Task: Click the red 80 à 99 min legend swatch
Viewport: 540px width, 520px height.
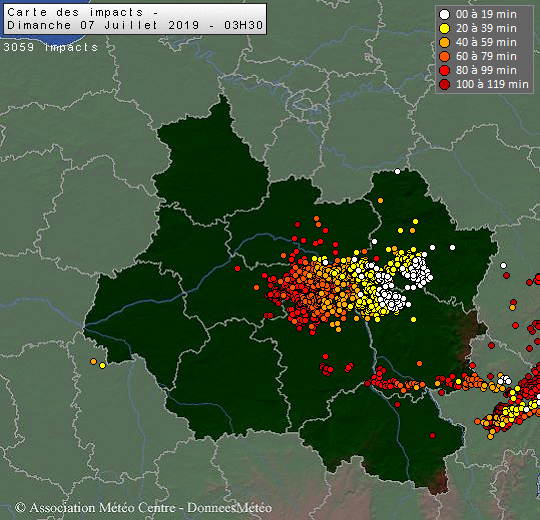Action: (x=445, y=70)
